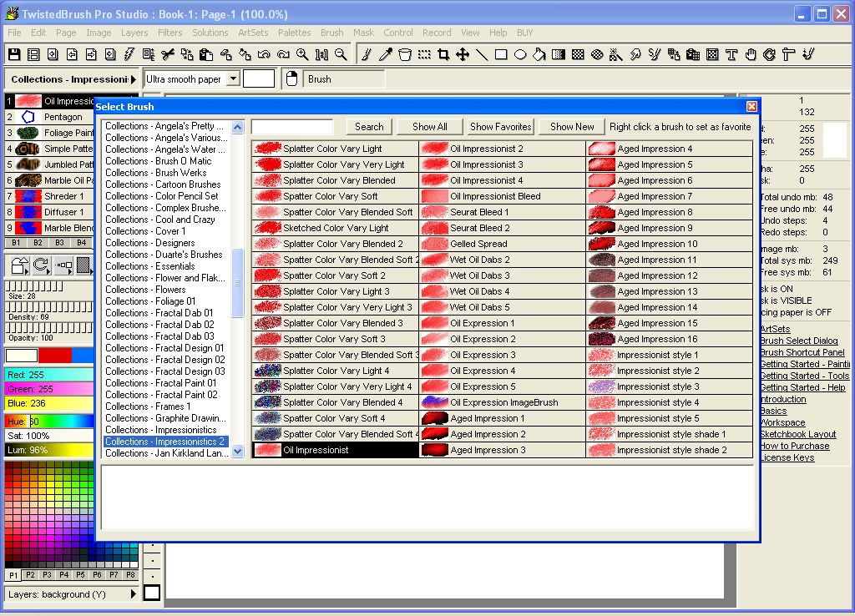Open the Brush Select Dialog link

[x=799, y=341]
